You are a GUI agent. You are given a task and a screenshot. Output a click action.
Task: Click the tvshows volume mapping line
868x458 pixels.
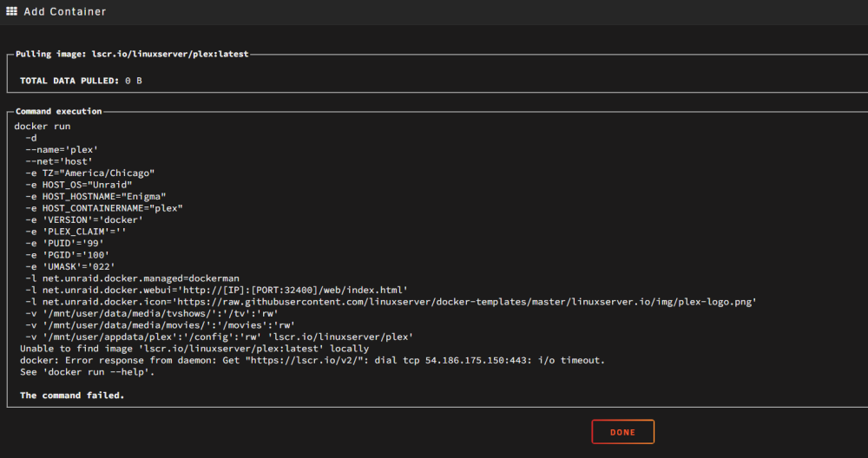pyautogui.click(x=152, y=314)
